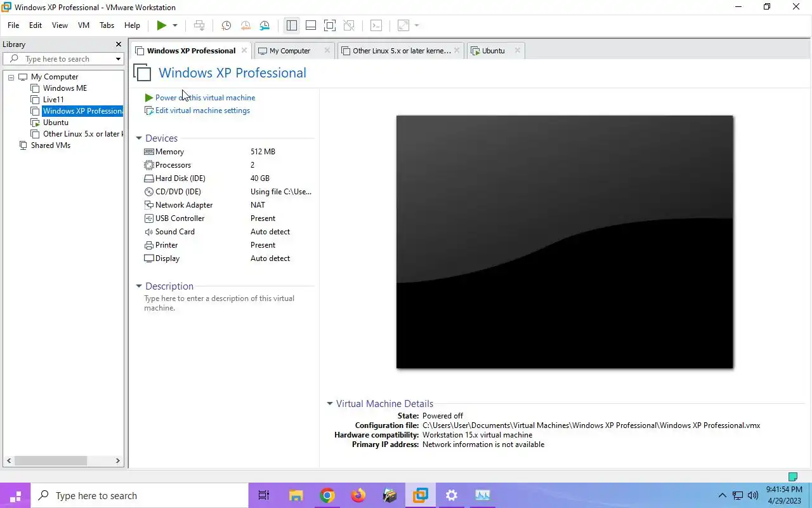Click the green message icon in status bar

[792, 476]
